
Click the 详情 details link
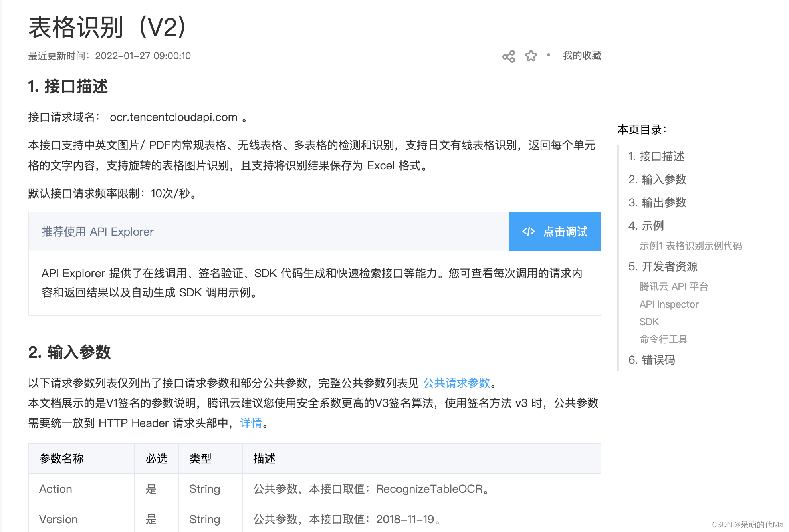point(251,423)
